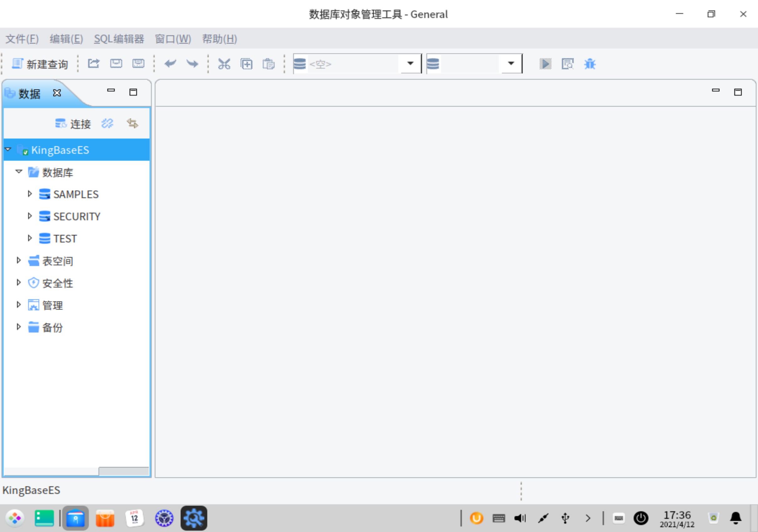Image resolution: width=758 pixels, height=532 pixels.
Task: Click the New Query (新建查询) button
Action: pos(40,64)
